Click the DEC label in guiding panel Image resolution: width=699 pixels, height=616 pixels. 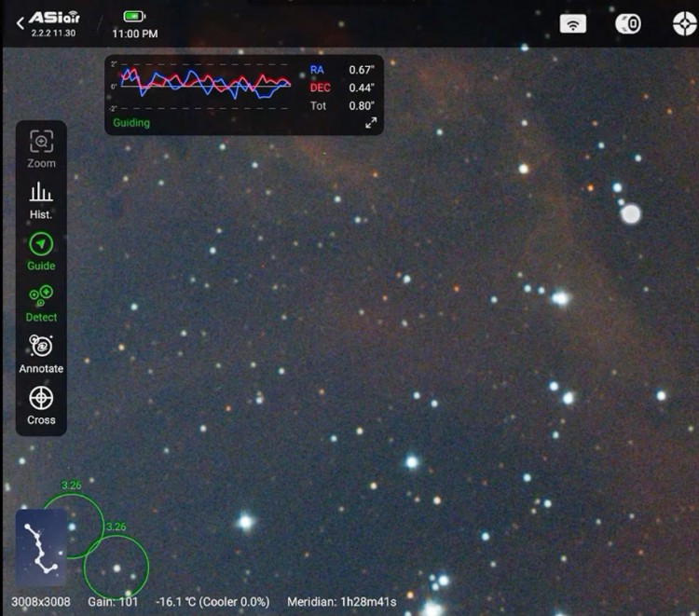[x=320, y=88]
